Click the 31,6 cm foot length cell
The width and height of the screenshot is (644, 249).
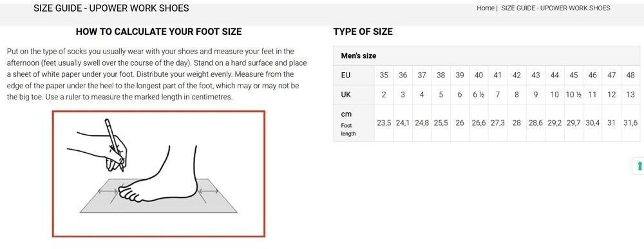coord(630,123)
